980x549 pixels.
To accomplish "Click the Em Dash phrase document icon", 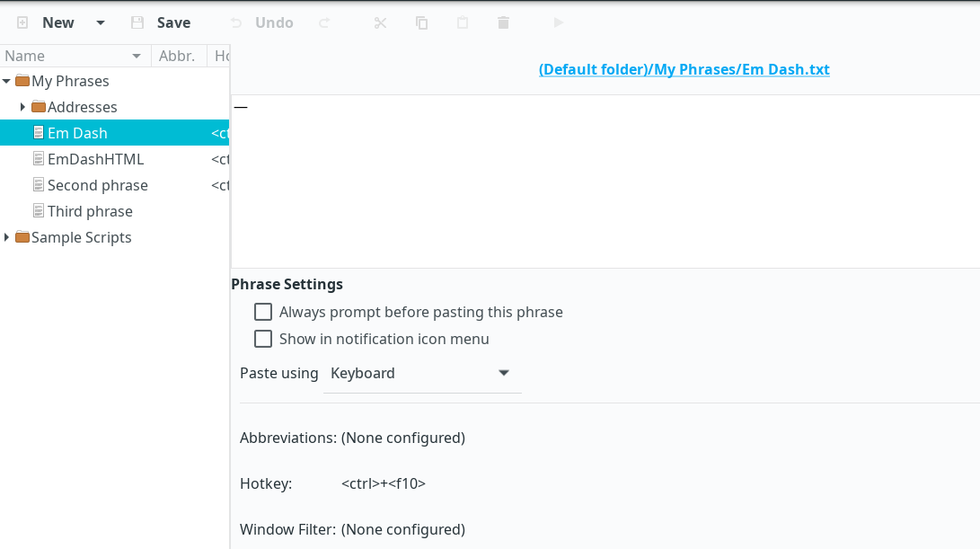I will click(39, 132).
